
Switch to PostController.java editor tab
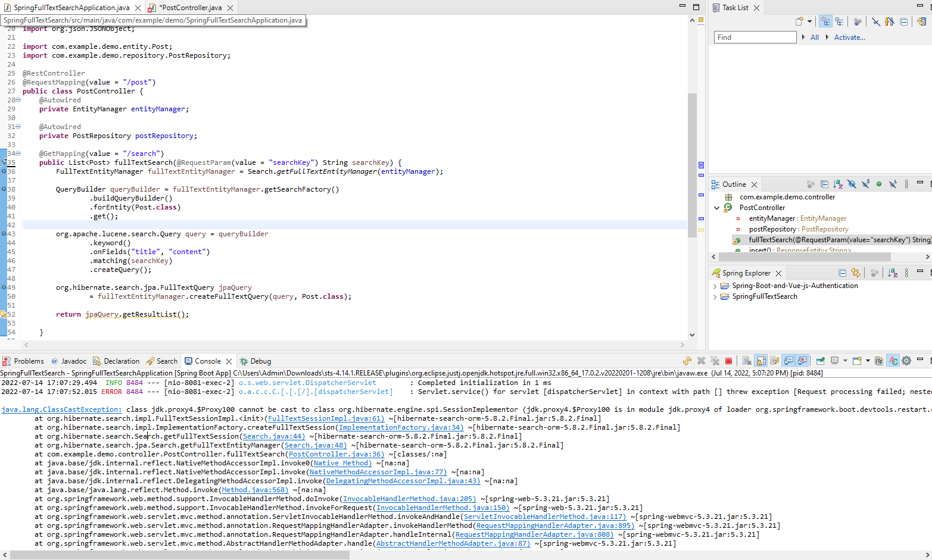coord(191,8)
